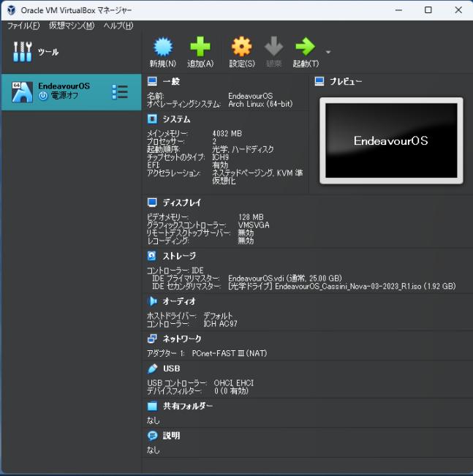Click the Audio (オーディオ) speaker icon
The width and height of the screenshot is (473, 476).
pyautogui.click(x=152, y=301)
